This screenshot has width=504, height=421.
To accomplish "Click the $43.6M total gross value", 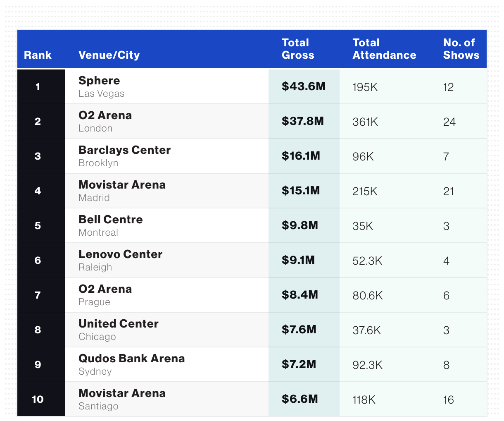I will click(304, 86).
